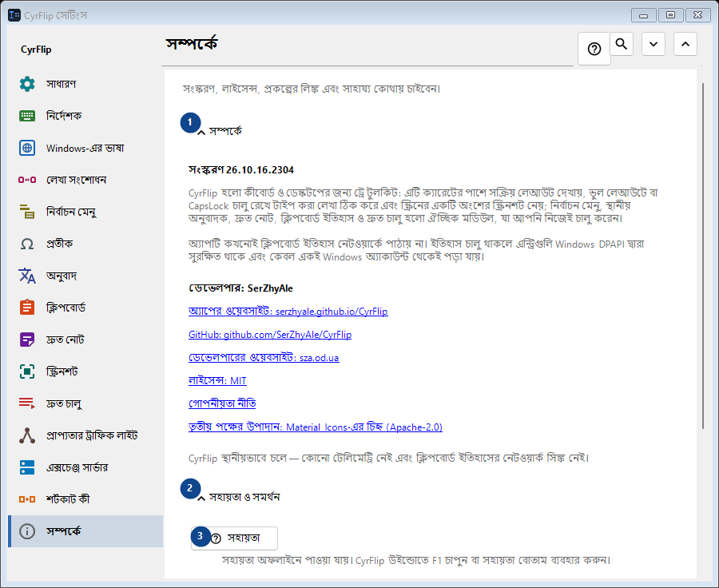Open the গোপনীয়তা নীতি link

[x=222, y=403]
